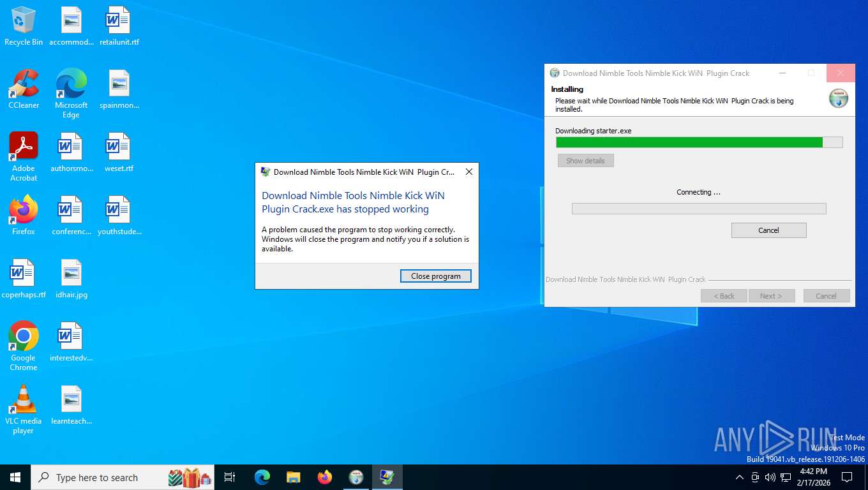
Task: Open the notification center icon
Action: pyautogui.click(x=847, y=477)
